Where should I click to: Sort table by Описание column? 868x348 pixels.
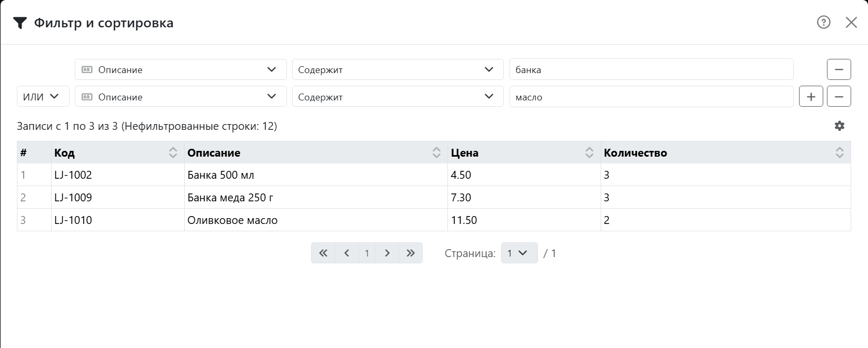(436, 152)
